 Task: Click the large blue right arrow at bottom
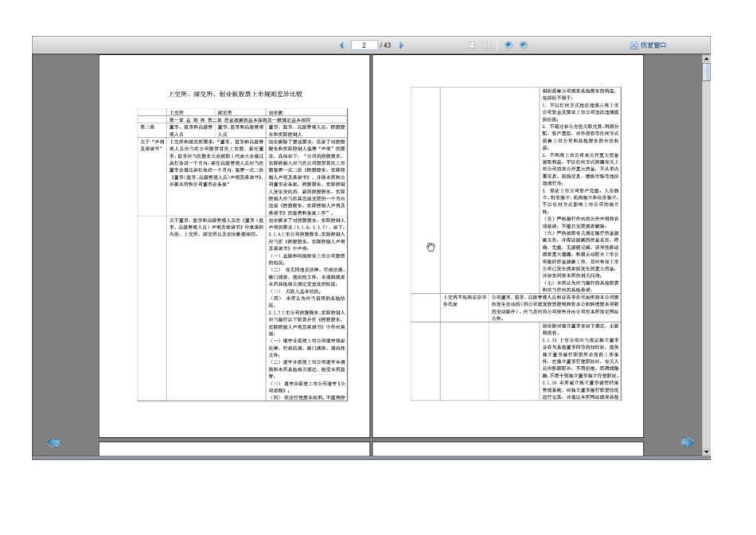click(688, 443)
